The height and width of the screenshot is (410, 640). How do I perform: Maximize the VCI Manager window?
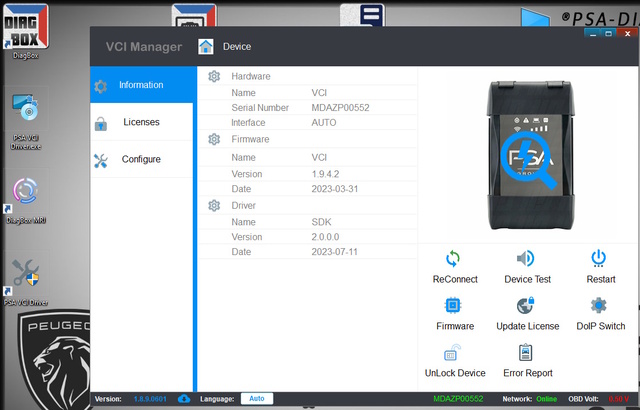609,33
